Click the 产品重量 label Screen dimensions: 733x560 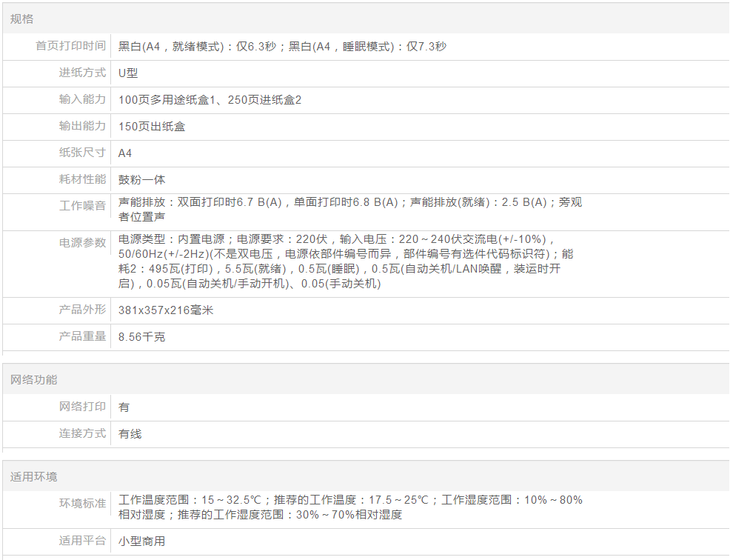click(82, 337)
